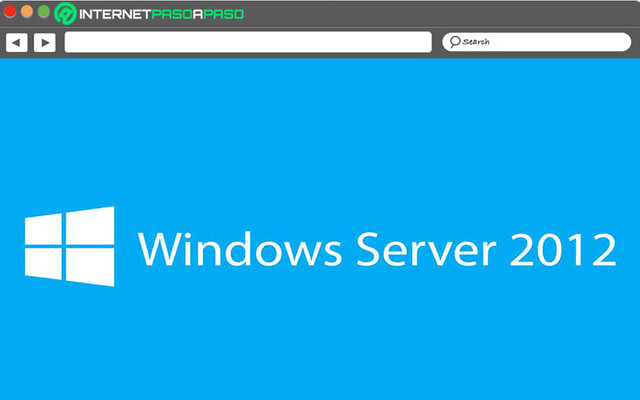
Task: Focus the empty address bar field
Action: (x=248, y=42)
